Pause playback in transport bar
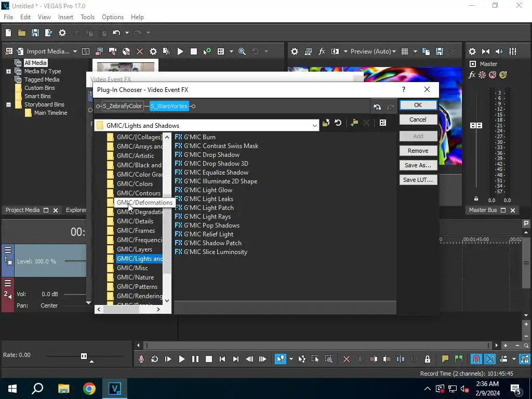 195,359
